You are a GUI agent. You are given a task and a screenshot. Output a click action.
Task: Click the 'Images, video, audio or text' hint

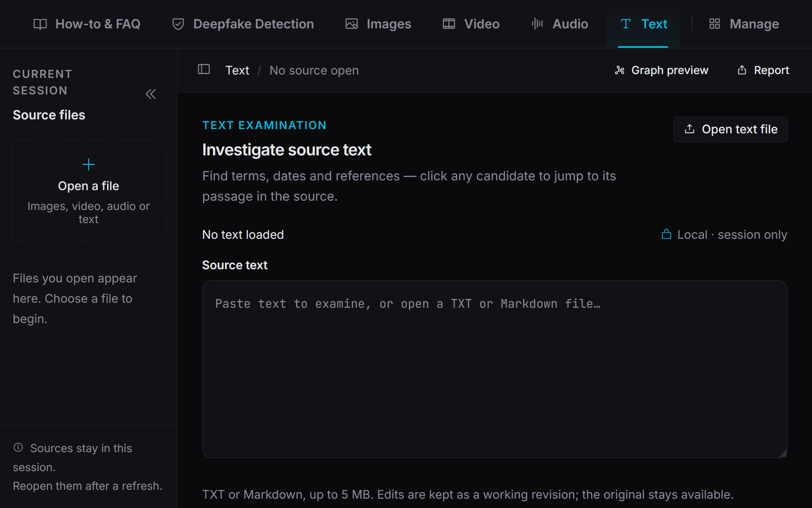(x=88, y=213)
